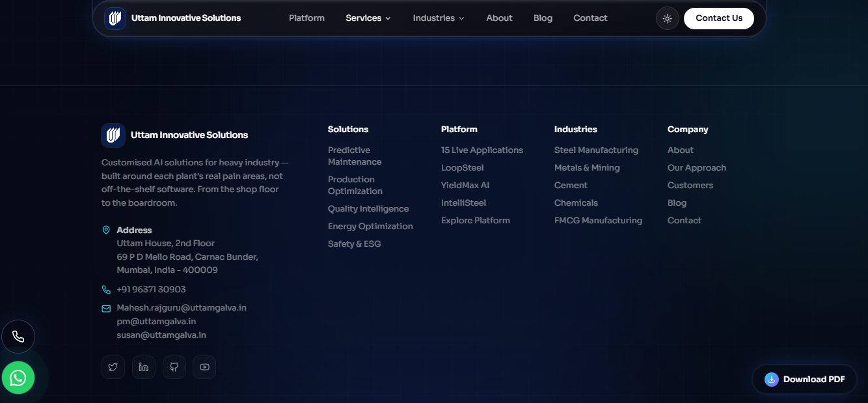Go to Quality Intelligence link
868x403 pixels.
click(x=368, y=209)
